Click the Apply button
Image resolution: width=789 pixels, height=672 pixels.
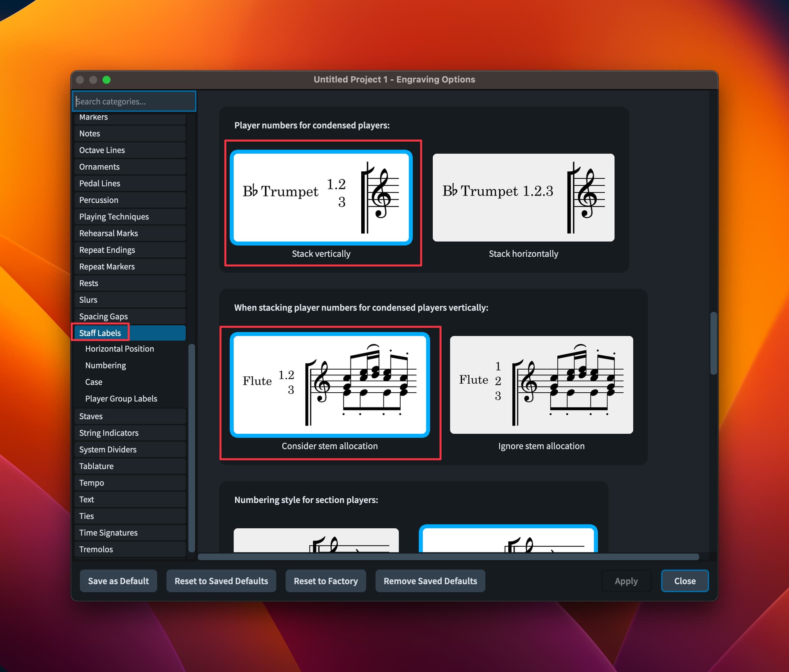[626, 581]
